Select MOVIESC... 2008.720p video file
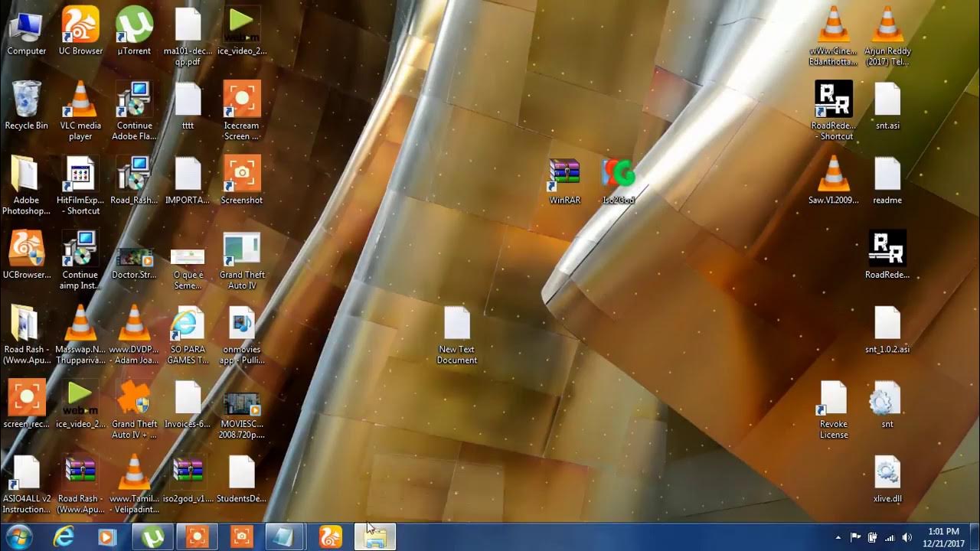The width and height of the screenshot is (980, 551). (x=242, y=414)
